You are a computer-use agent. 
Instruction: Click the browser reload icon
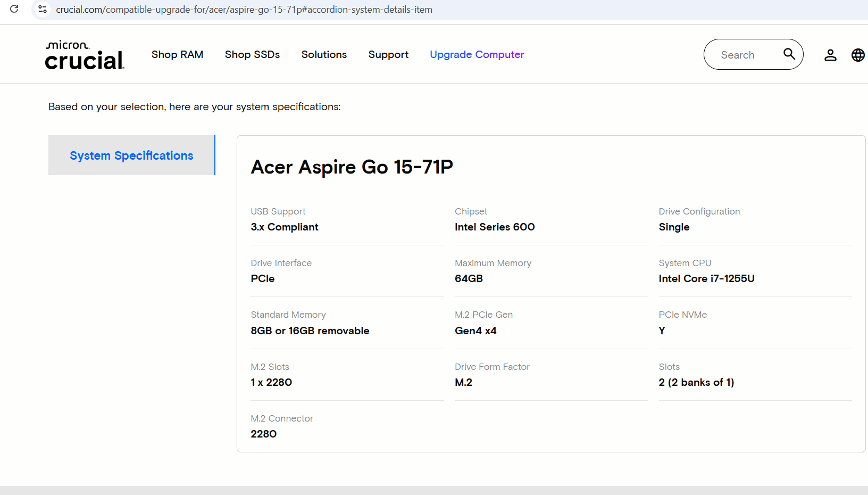click(14, 9)
